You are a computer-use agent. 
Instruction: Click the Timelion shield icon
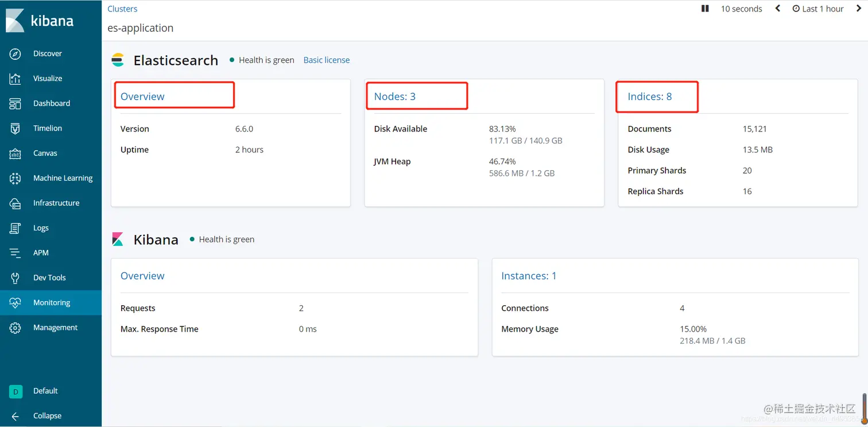click(x=15, y=128)
